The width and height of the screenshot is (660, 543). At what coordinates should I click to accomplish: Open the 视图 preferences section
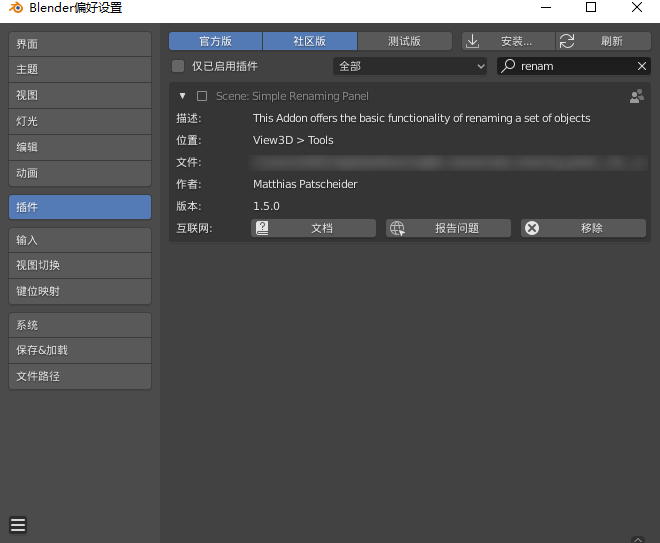pyautogui.click(x=80, y=96)
